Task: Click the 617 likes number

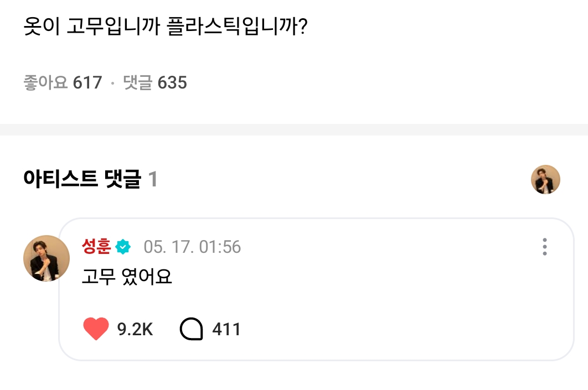Action: click(87, 83)
